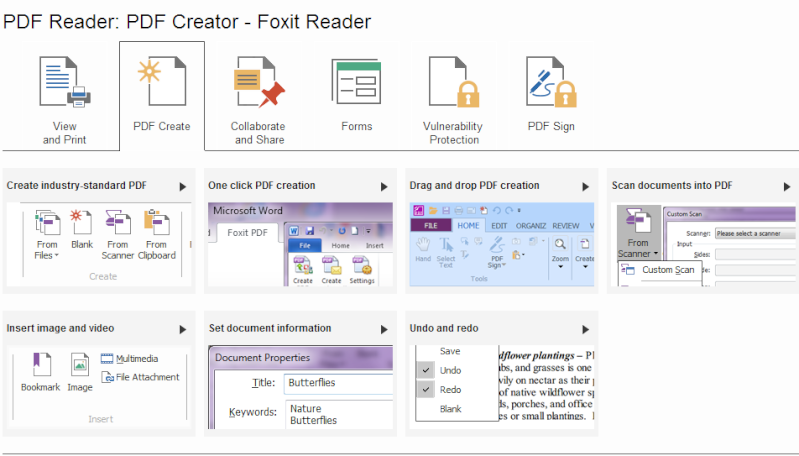The image size is (799, 456).
Task: Click the Home tab in Word thumbnail
Action: click(340, 246)
